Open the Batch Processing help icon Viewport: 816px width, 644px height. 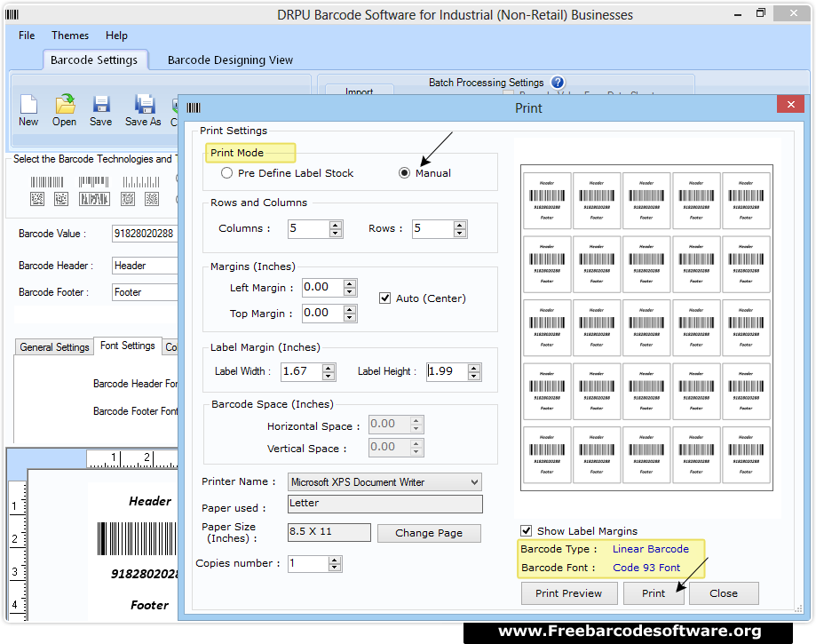click(x=558, y=83)
